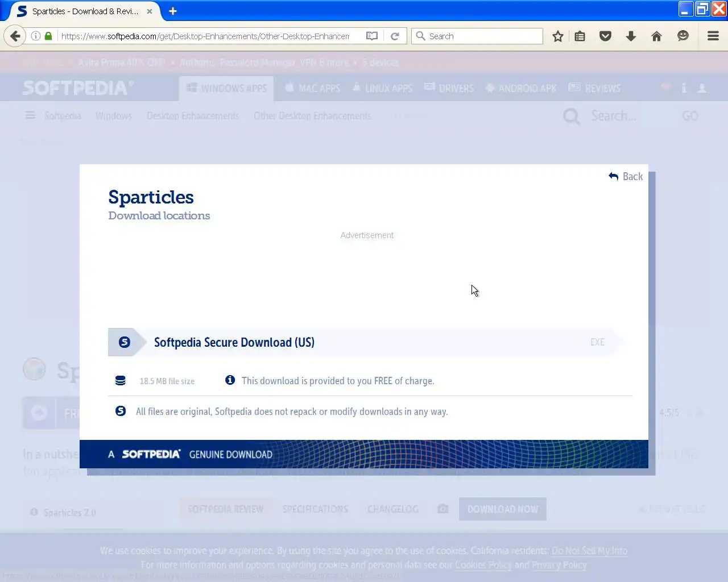Click the Softpedia logo in header

[78, 88]
